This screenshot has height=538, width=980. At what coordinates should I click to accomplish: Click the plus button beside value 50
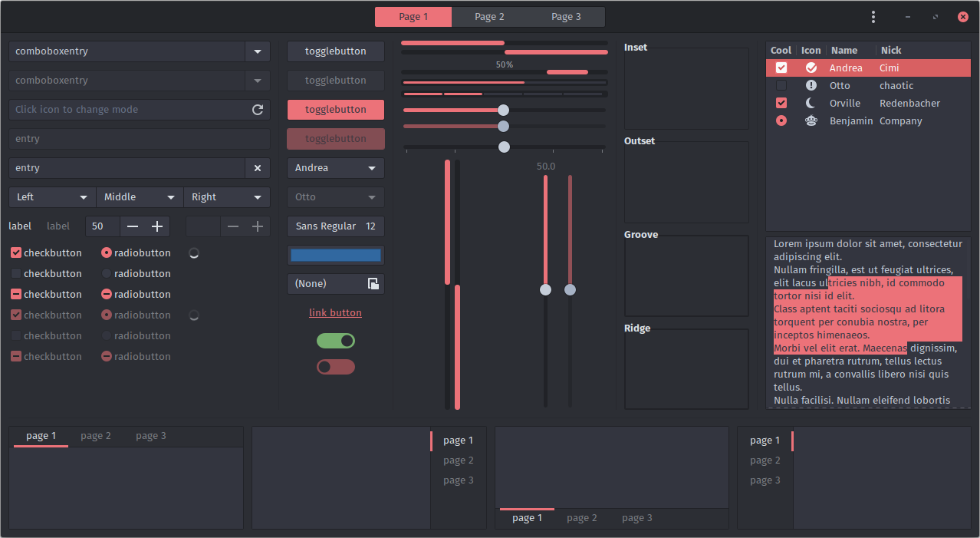[x=157, y=226]
